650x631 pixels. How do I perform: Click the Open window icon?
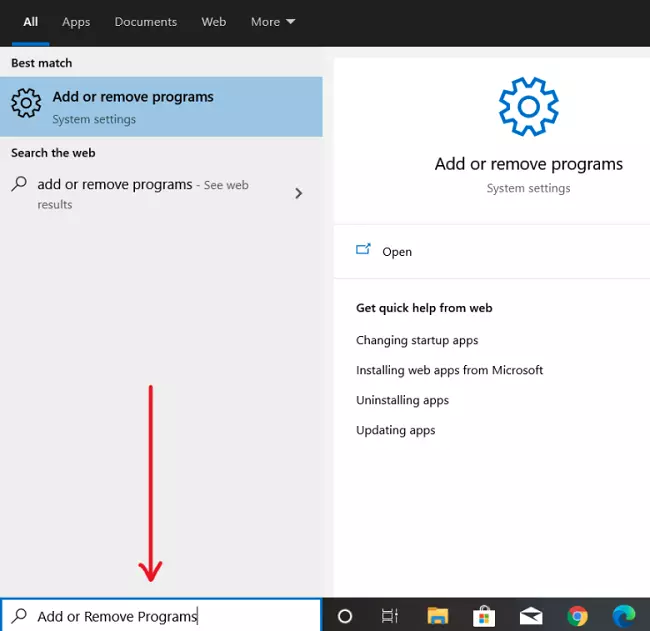363,249
